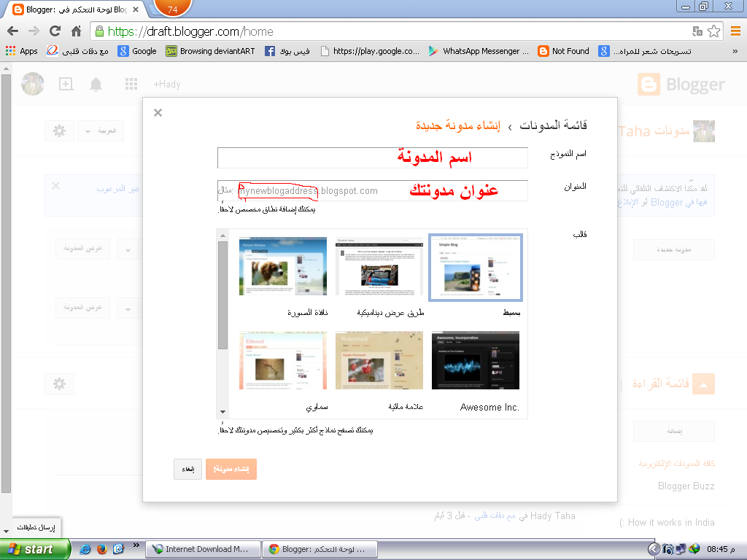
Task: Open the Google bookmark
Action: tap(137, 51)
